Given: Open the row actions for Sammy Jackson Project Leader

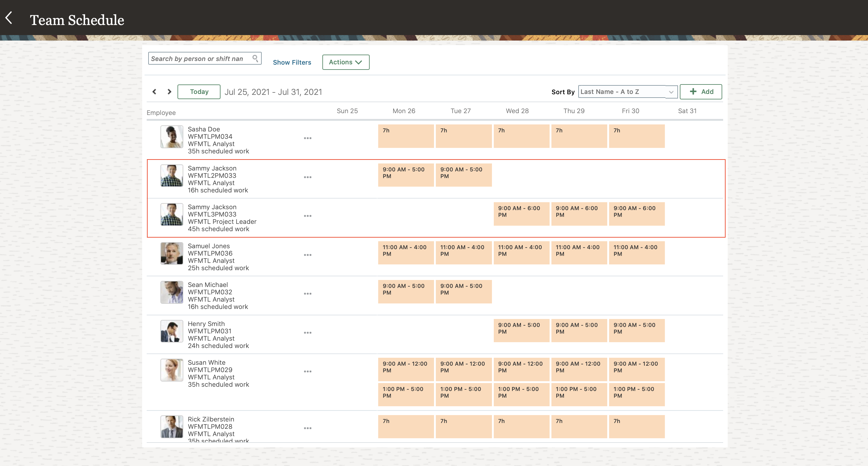Looking at the screenshot, I should [308, 216].
